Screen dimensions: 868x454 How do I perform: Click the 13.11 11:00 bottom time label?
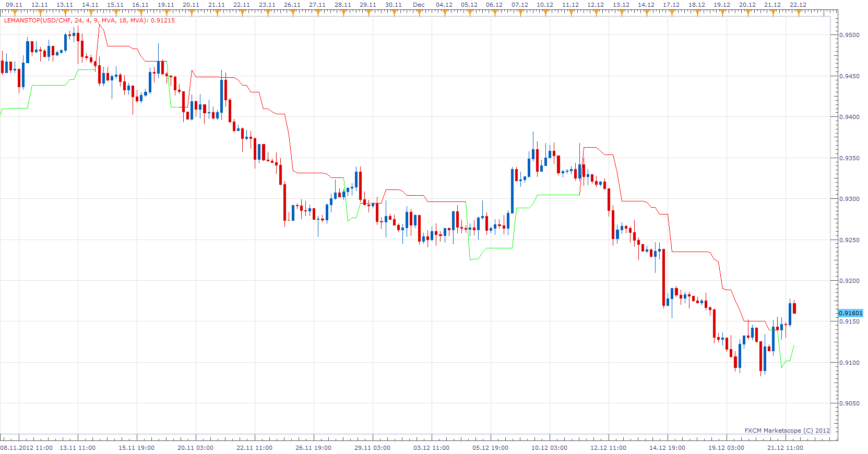tap(78, 448)
